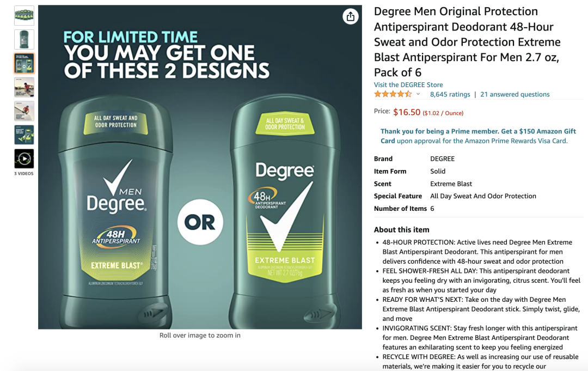This screenshot has width=588, height=371.
Task: Click the star rating icons
Action: tap(393, 94)
